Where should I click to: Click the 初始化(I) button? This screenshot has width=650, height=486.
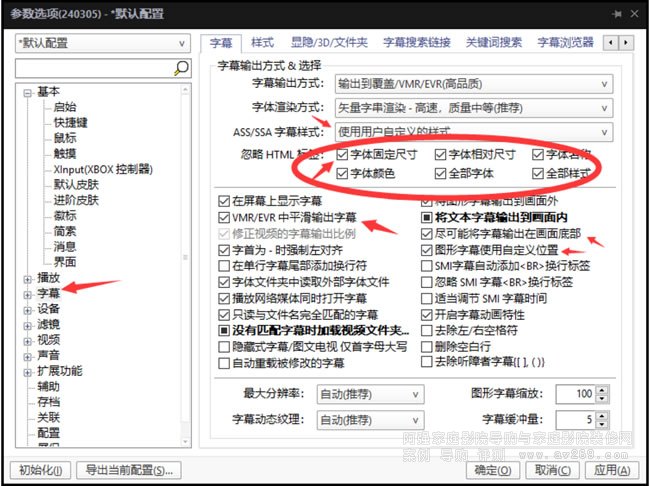pos(40,470)
